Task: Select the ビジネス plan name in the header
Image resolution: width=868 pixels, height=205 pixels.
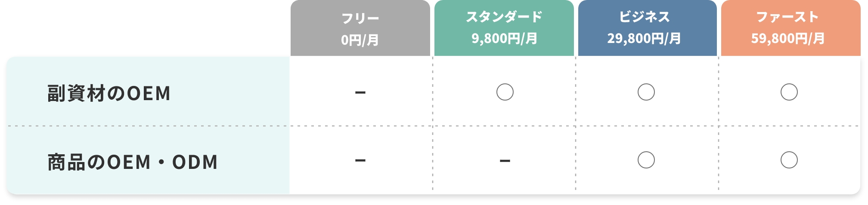Action: coord(644,17)
